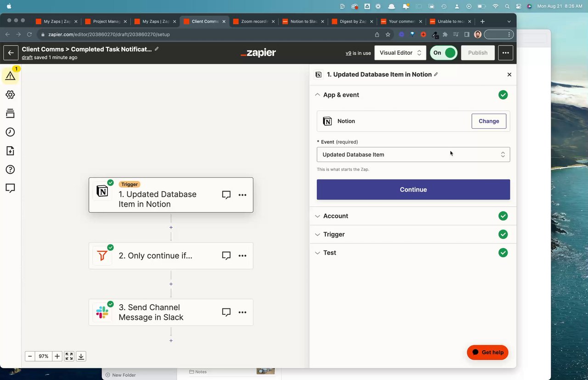The width and height of the screenshot is (588, 380).
Task: Rename step pencil icon in panel header
Action: (x=436, y=74)
